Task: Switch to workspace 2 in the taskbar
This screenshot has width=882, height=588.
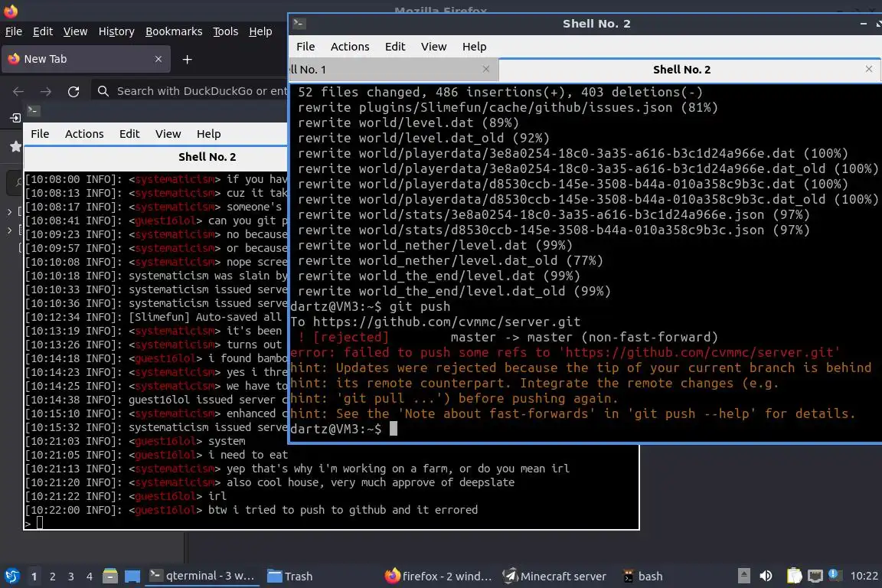Action: (52, 577)
